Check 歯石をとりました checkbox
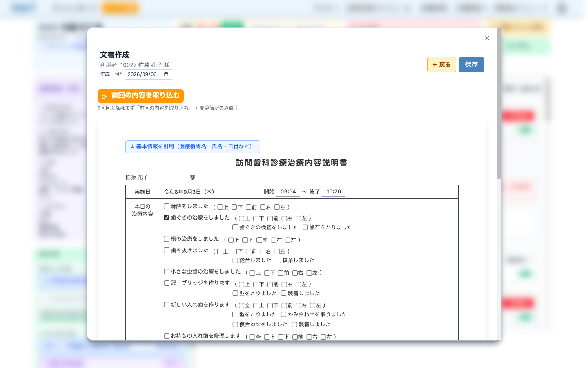The height and width of the screenshot is (368, 588). [x=305, y=227]
